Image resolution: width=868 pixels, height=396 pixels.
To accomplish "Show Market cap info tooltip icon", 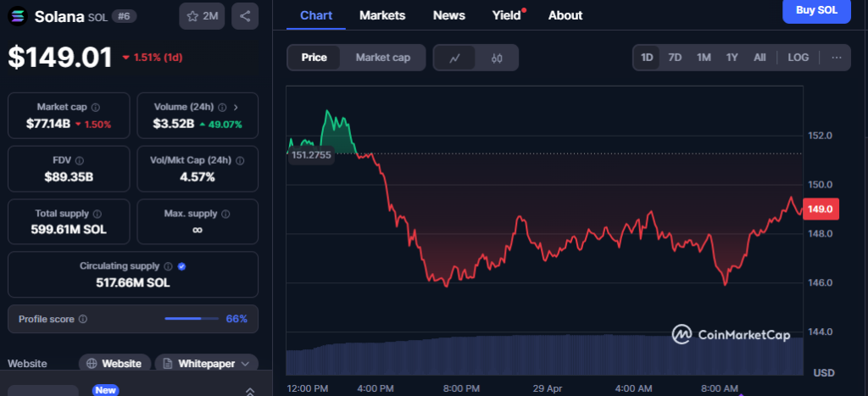I will [95, 107].
